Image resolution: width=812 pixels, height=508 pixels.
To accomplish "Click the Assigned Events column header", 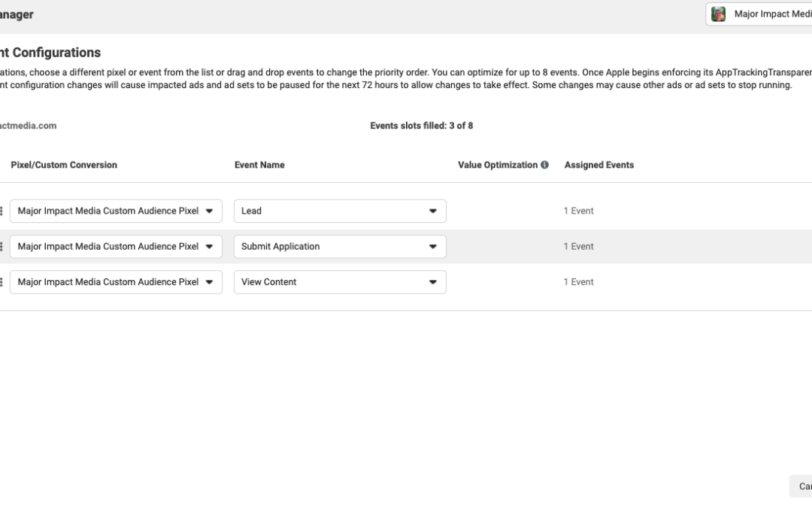I will (x=599, y=165).
